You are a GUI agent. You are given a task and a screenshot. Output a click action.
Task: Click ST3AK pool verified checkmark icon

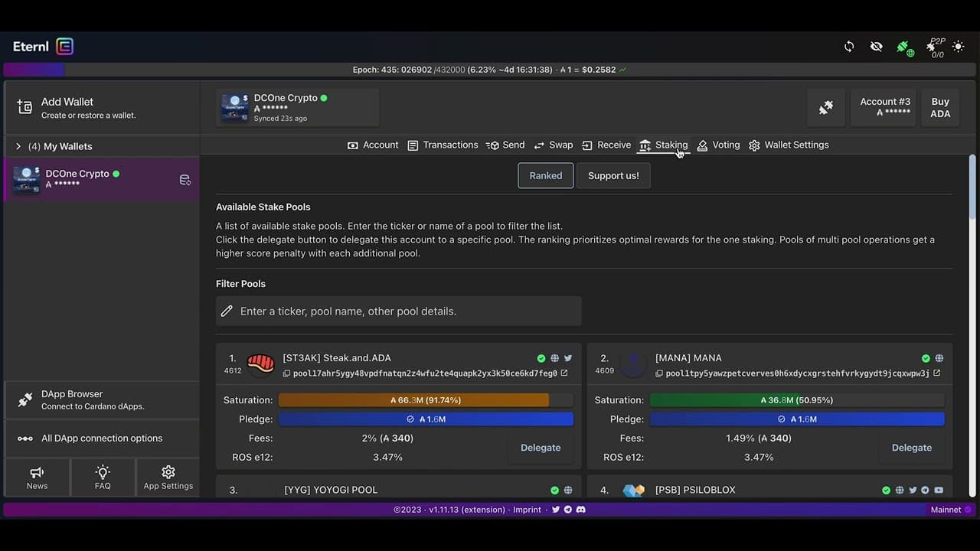click(x=541, y=358)
